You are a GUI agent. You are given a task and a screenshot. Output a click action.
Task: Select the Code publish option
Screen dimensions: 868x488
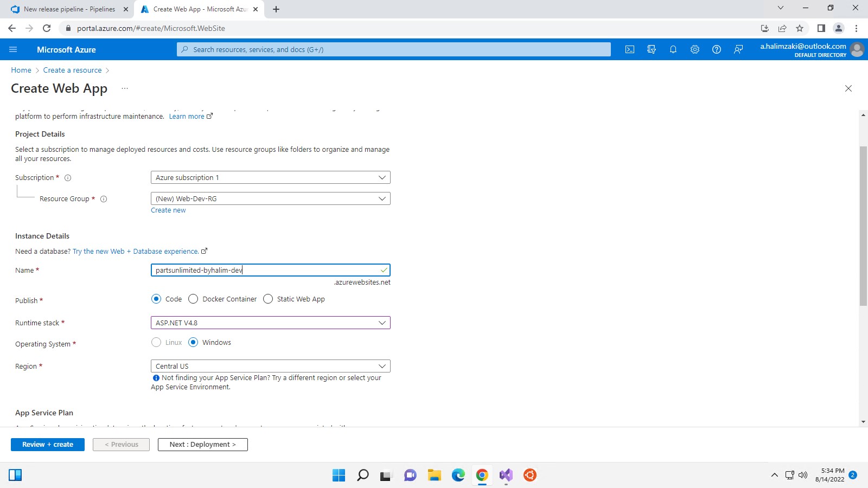click(156, 299)
